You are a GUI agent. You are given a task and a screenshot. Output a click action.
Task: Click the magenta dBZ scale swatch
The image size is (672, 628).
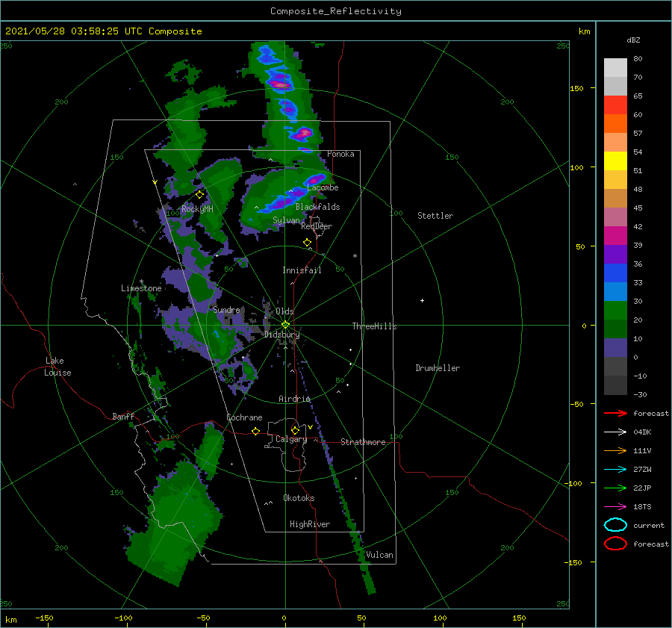tap(615, 236)
